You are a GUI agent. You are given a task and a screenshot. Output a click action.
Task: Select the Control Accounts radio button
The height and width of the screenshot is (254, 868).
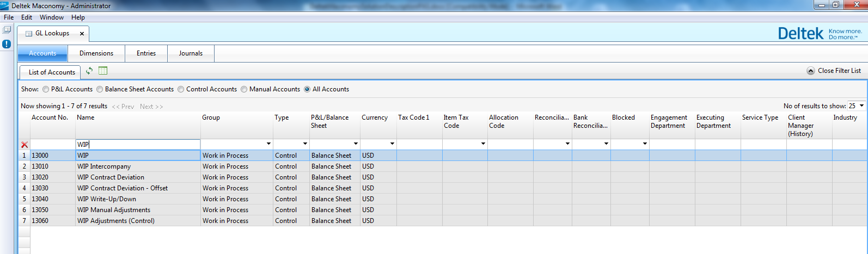tap(181, 89)
